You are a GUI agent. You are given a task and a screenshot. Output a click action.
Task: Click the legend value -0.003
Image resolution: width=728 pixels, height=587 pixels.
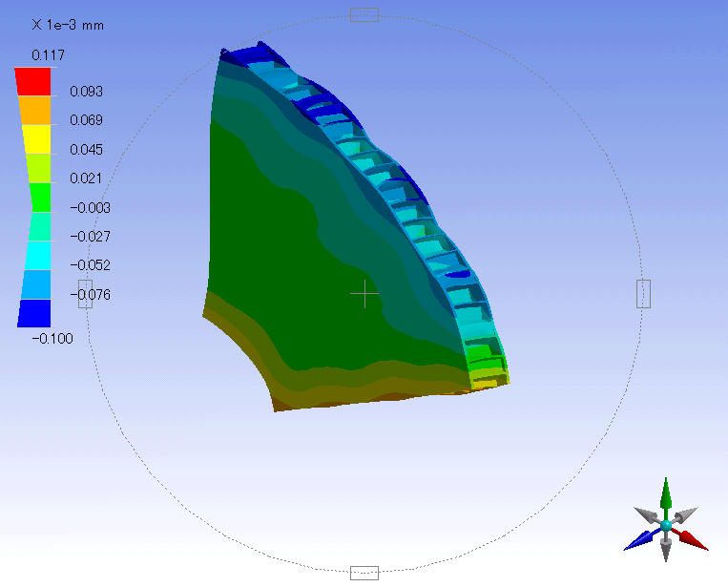90,207
